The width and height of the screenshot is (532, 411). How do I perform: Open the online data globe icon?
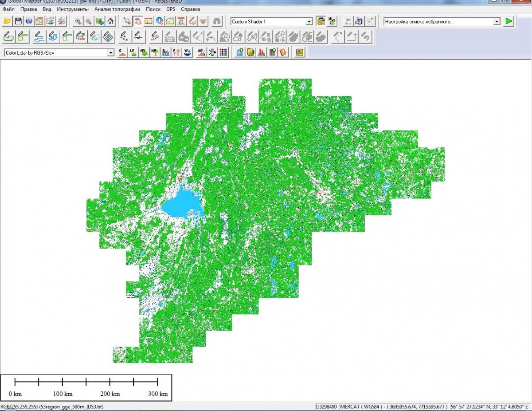point(29,21)
